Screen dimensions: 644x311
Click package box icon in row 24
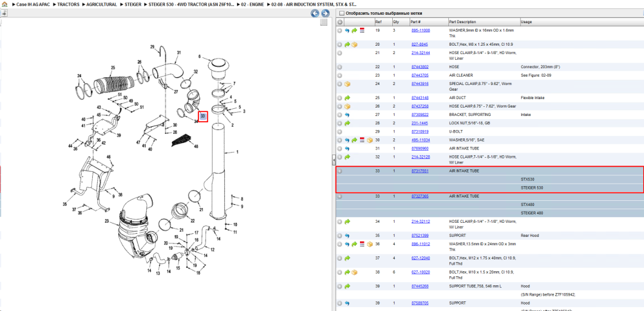pyautogui.click(x=347, y=84)
